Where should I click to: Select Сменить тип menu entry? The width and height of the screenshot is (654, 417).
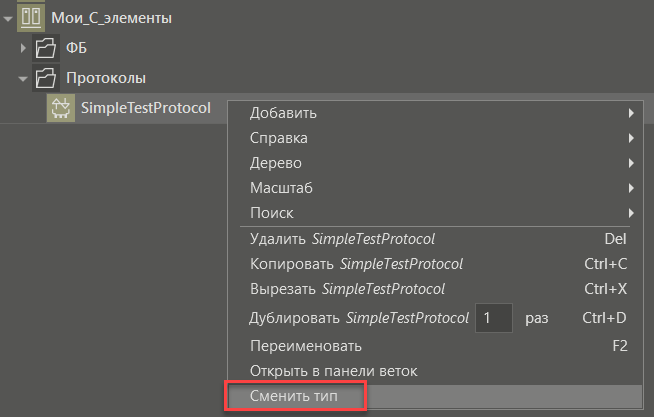pos(435,396)
